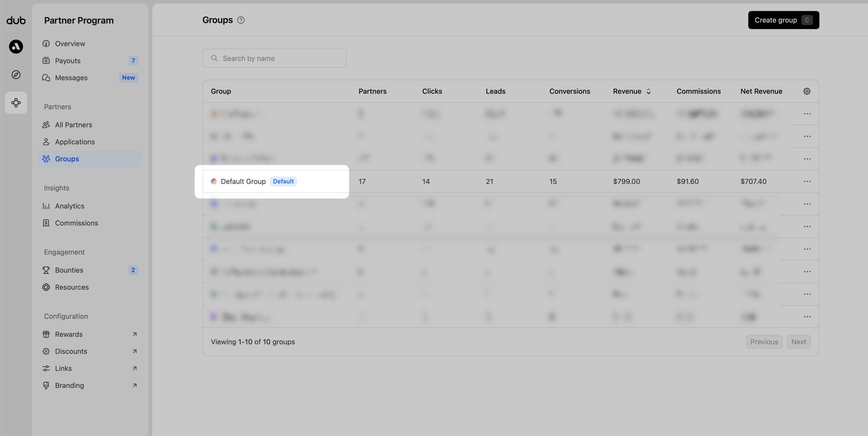Screen dimensions: 868x436
Task: Click the Rewards external link arrow
Action: [x=134, y=334]
